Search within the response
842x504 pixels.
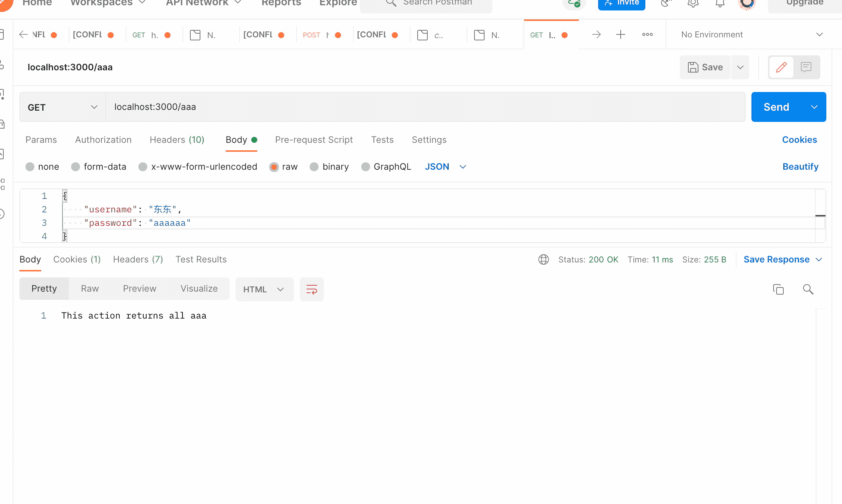[x=808, y=289]
